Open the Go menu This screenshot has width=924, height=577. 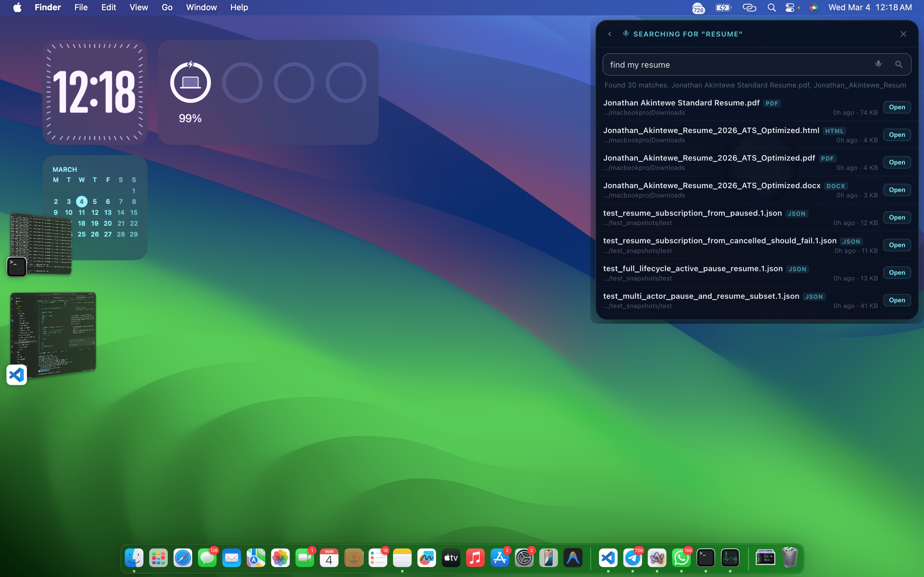pyautogui.click(x=167, y=8)
